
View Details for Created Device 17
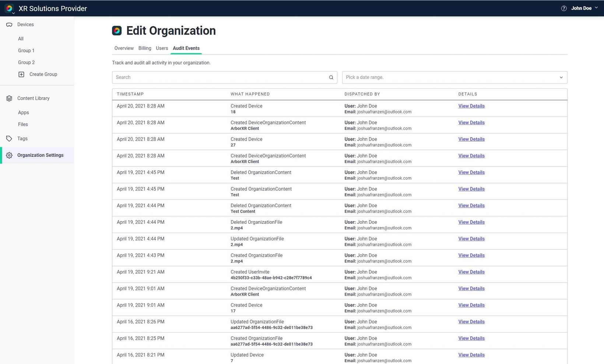tap(471, 305)
